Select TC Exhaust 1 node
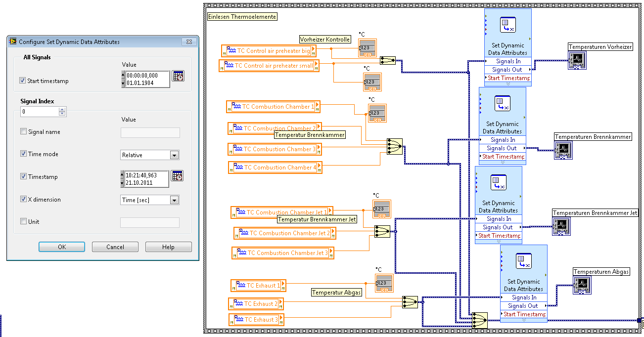The height and width of the screenshot is (337, 644). point(258,286)
